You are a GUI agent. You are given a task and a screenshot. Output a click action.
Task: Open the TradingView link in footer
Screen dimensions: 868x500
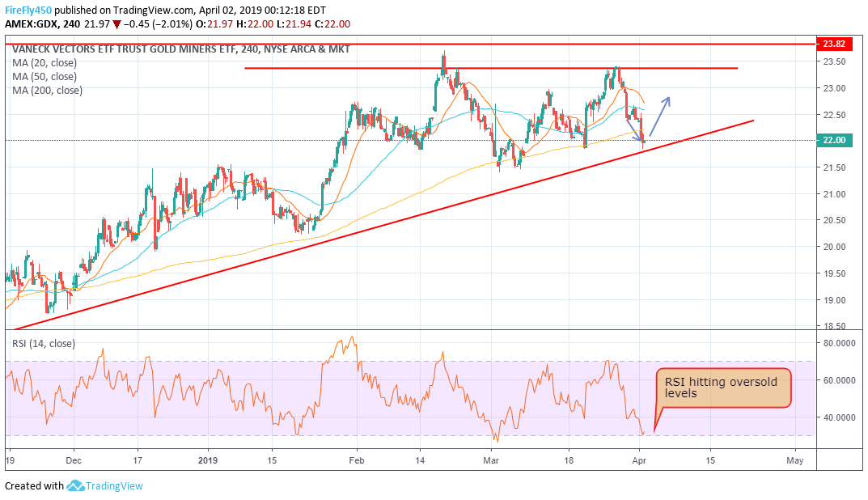[115, 486]
